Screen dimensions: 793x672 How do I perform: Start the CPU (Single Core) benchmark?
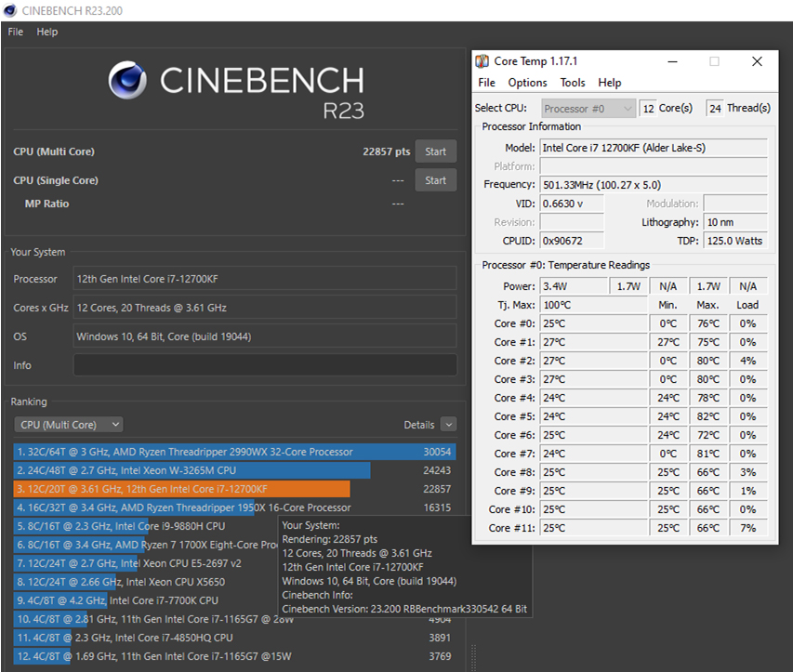(435, 180)
